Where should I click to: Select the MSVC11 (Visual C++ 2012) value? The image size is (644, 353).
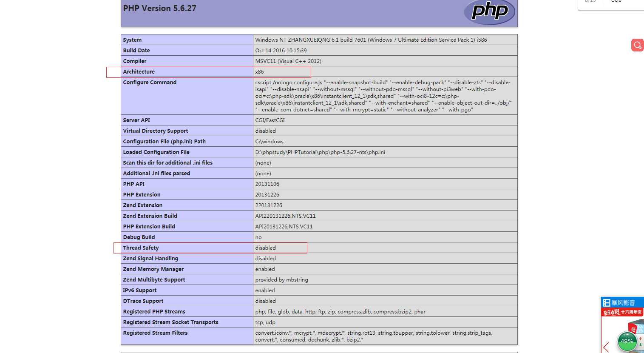[x=288, y=61]
